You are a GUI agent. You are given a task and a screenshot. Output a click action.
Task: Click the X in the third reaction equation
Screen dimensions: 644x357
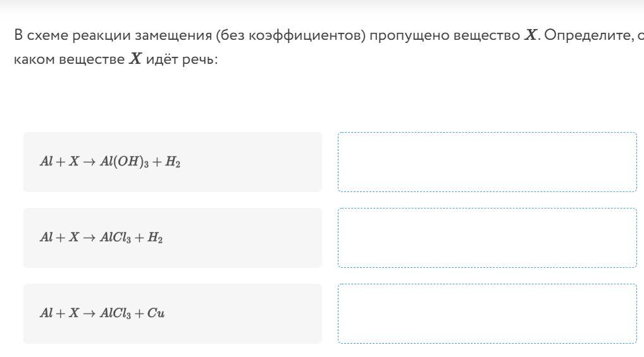73,313
